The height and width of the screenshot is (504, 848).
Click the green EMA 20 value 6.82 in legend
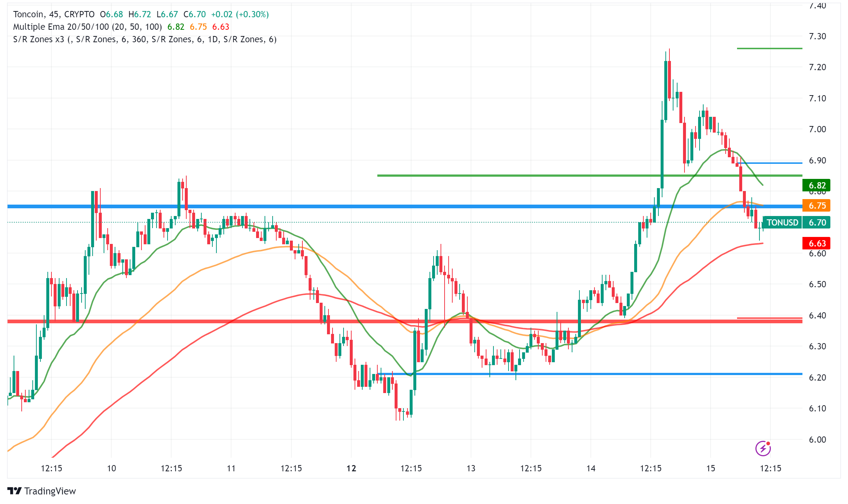click(x=176, y=27)
